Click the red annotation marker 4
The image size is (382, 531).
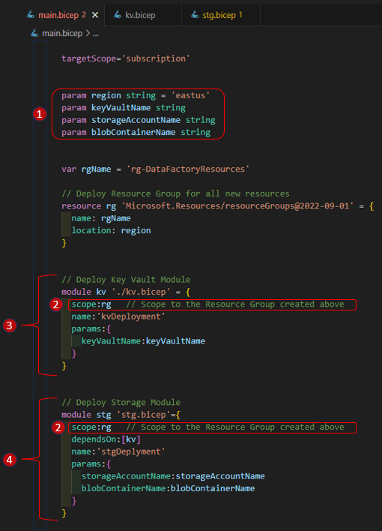pos(9,460)
